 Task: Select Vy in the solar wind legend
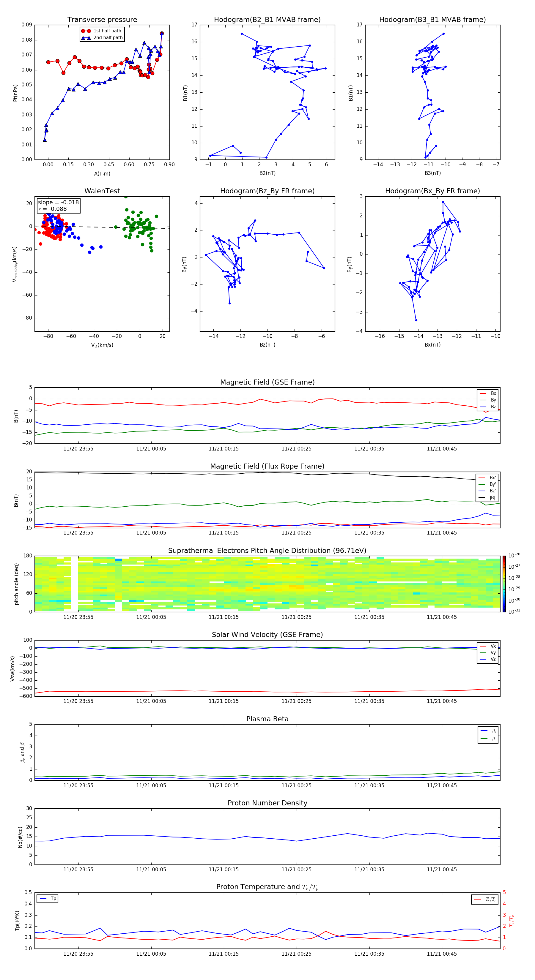[x=488, y=653]
